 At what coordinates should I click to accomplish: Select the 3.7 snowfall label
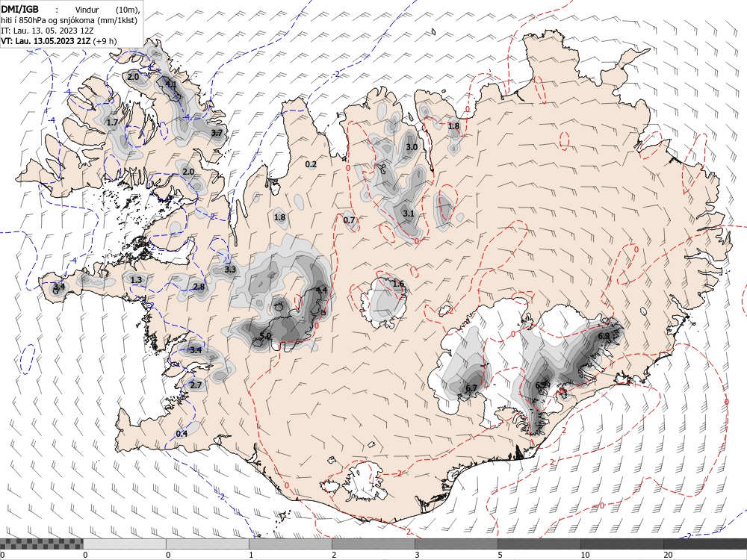[x=217, y=133]
